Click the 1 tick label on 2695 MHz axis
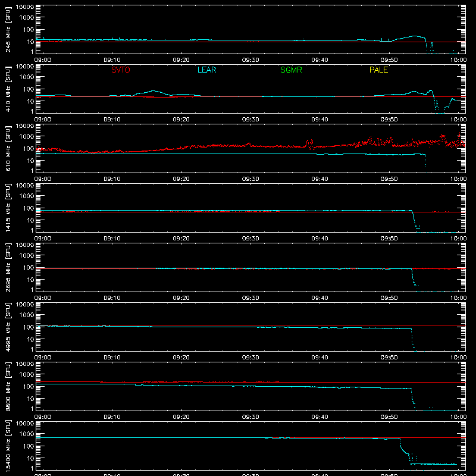Screen dimensions: 476x476 point(32,290)
